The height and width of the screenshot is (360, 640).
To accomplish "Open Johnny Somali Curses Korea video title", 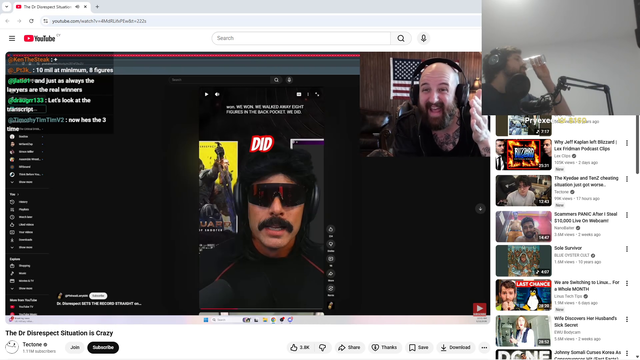I will point(587,354).
